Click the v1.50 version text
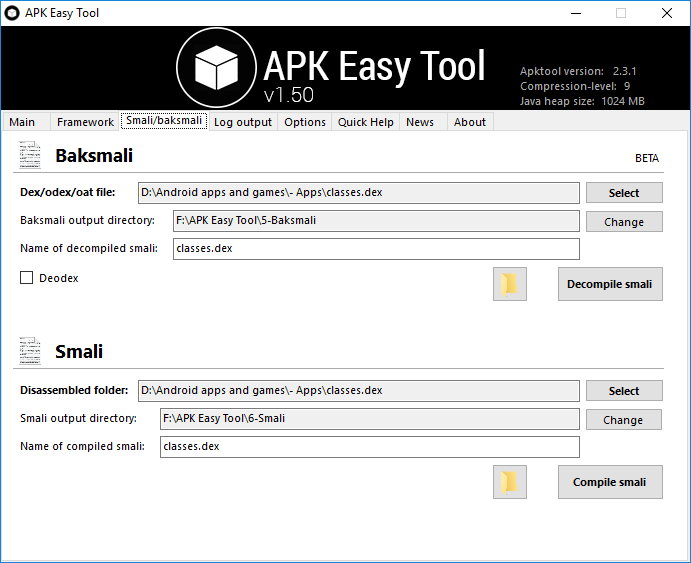Viewport: 691px width, 563px height. (x=289, y=95)
